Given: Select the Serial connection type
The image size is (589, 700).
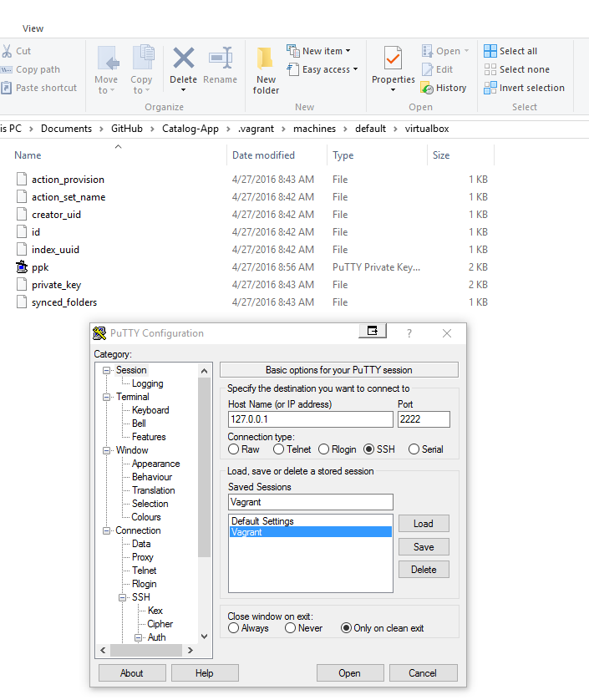Looking at the screenshot, I should coord(414,449).
